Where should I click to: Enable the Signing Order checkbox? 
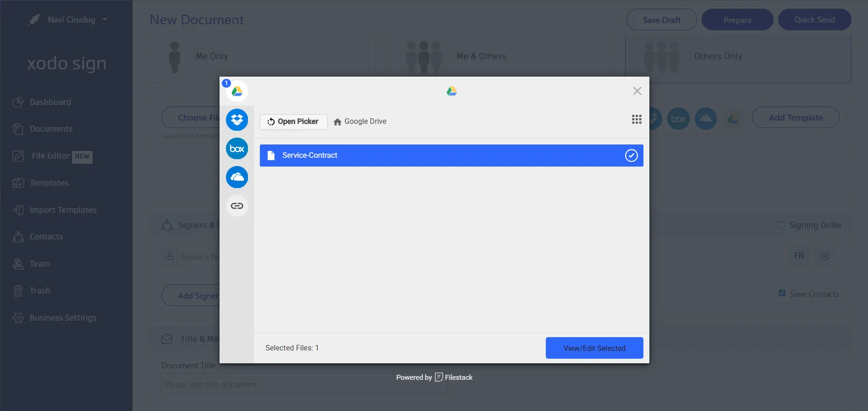781,225
